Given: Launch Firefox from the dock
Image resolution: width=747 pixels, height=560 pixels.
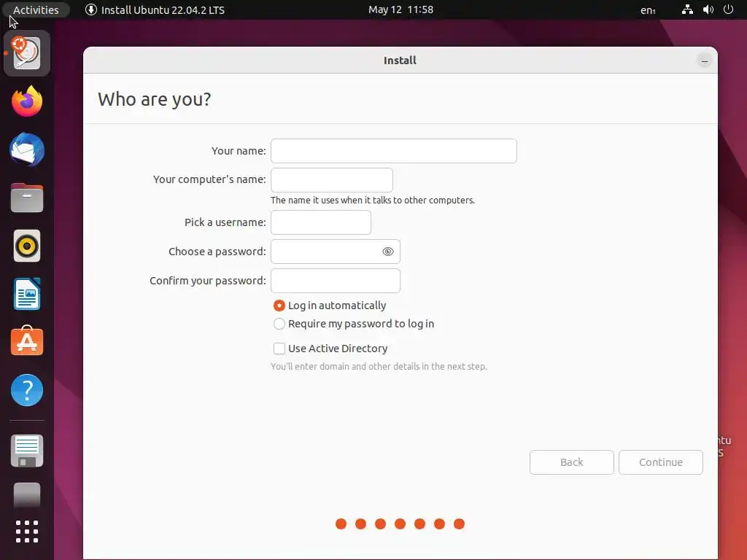Looking at the screenshot, I should click(x=27, y=101).
